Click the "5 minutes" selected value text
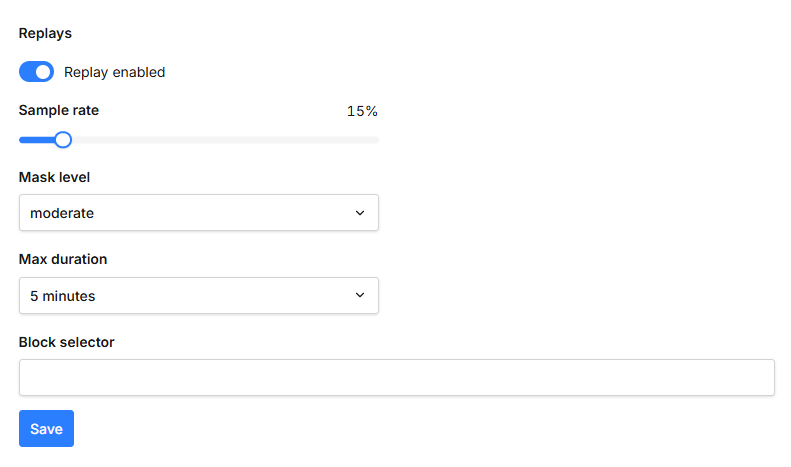The height and width of the screenshot is (467, 791). pos(63,296)
